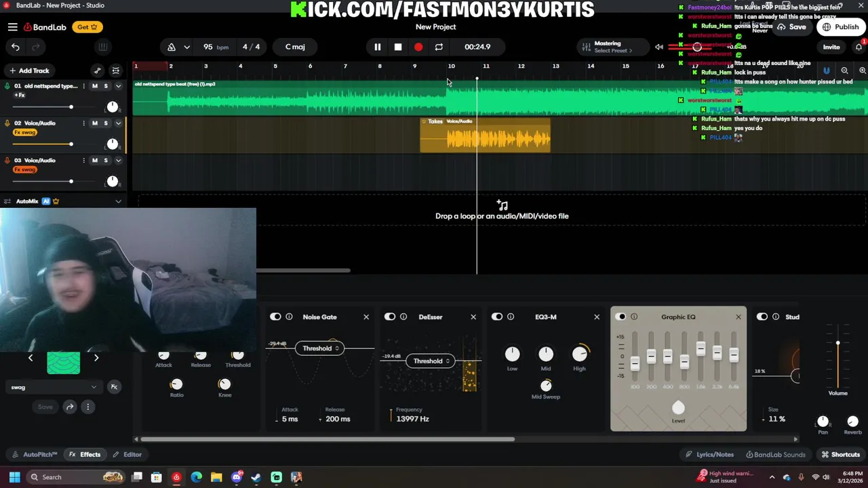Click the Invite button
The image size is (868, 488).
click(x=831, y=47)
